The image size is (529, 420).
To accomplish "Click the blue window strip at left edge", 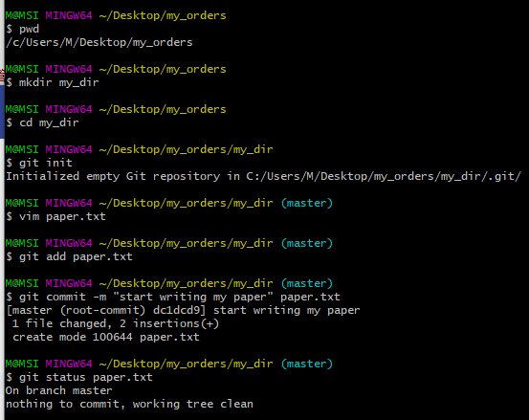I will (x=2, y=111).
